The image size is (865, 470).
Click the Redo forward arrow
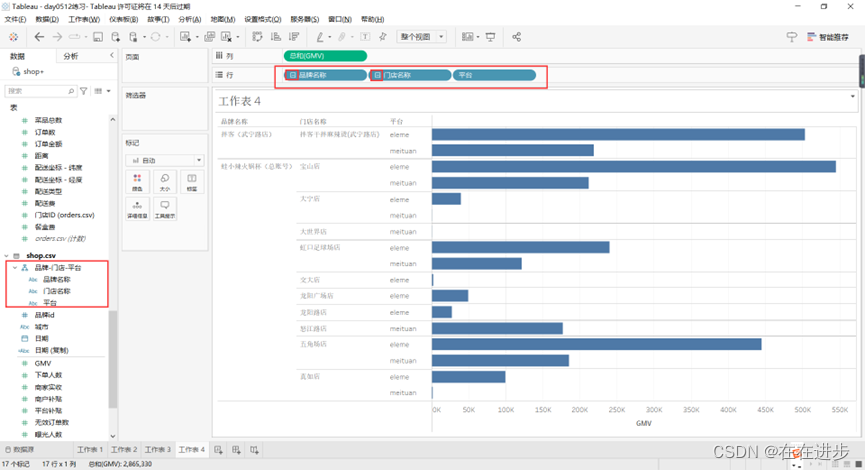[57, 37]
